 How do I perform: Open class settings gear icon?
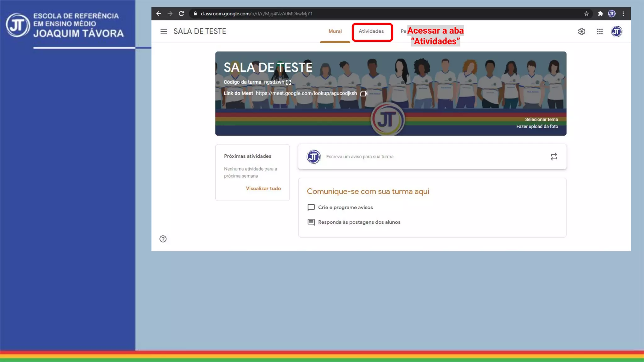click(x=581, y=31)
